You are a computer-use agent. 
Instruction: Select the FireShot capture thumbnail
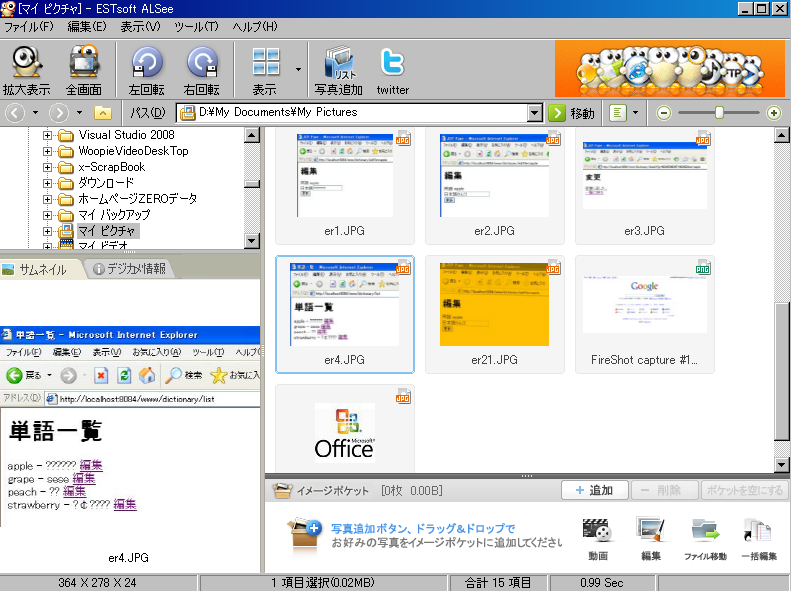coord(645,315)
